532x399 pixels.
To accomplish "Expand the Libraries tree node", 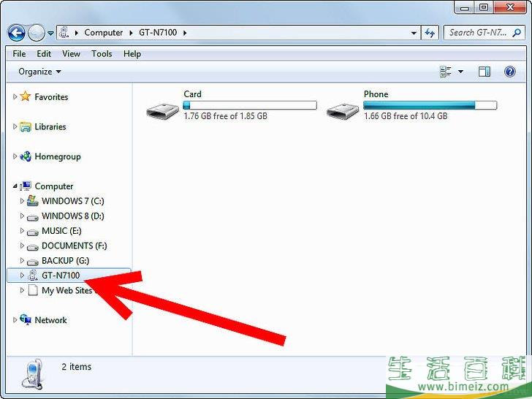I will 15,126.
